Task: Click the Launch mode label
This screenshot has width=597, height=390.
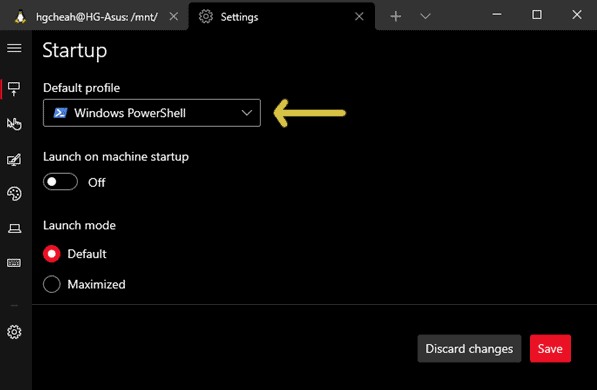Action: 79,225
